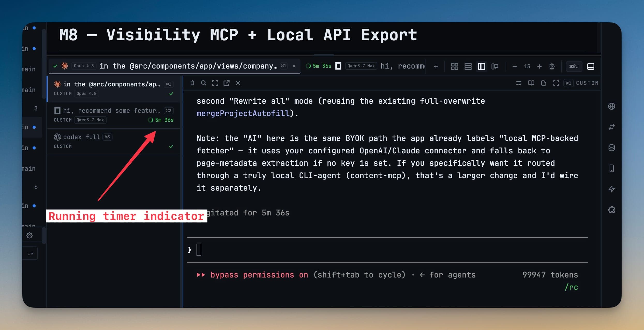This screenshot has width=644, height=330.
Task: Add a new session tab with plus
Action: [x=436, y=66]
